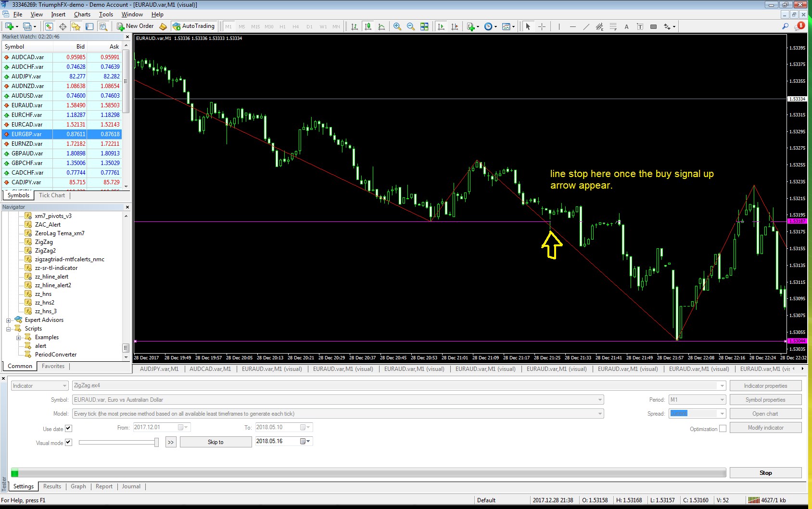Switch to Favorites tab in Navigator
The height and width of the screenshot is (509, 812).
click(53, 366)
